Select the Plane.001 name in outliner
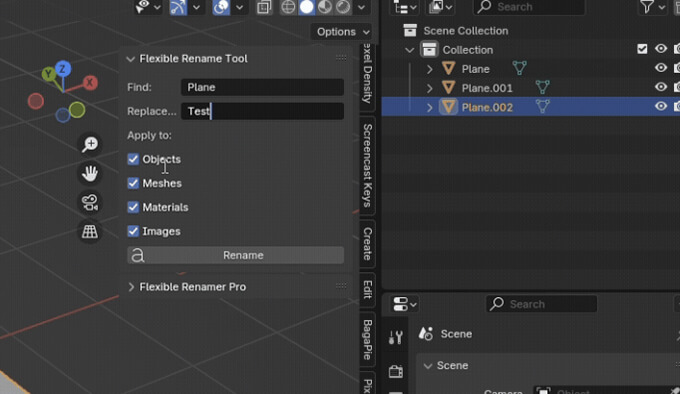The image size is (680, 394). [x=487, y=88]
